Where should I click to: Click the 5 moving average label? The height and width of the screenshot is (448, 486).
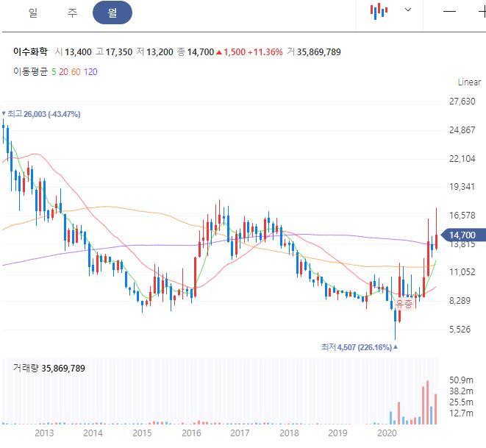tap(54, 72)
